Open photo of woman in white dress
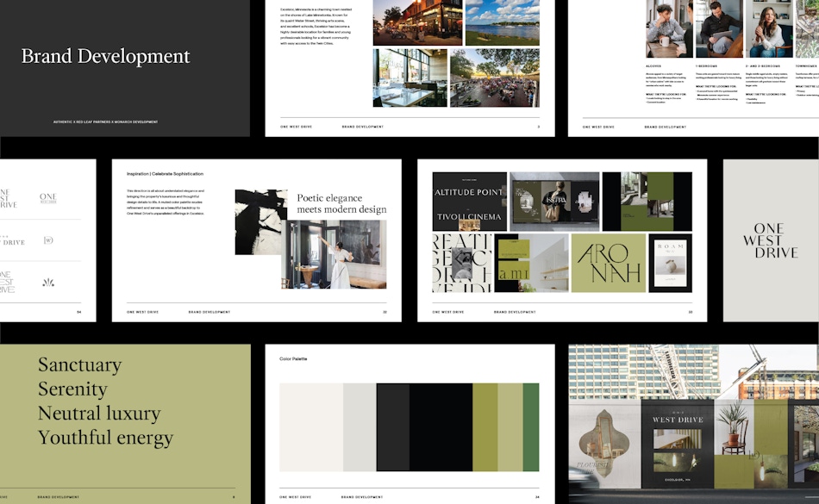This screenshot has height=504, width=819. pos(334,254)
